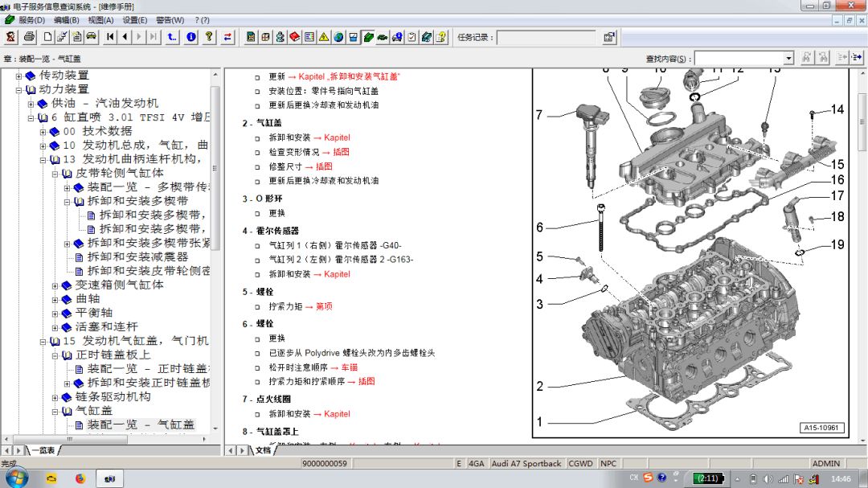Open the 警告(W) menu

(169, 19)
